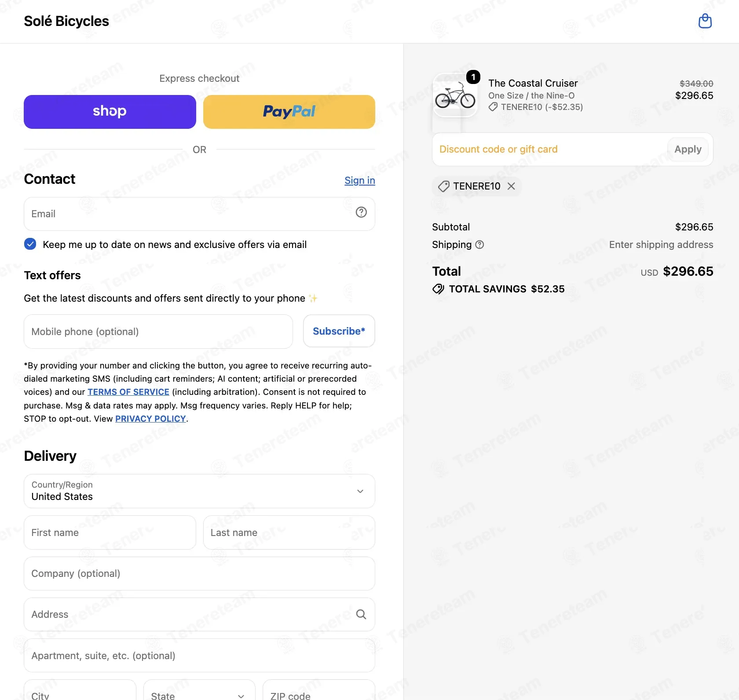Focus the Email input field
The width and height of the screenshot is (739, 700).
click(199, 214)
